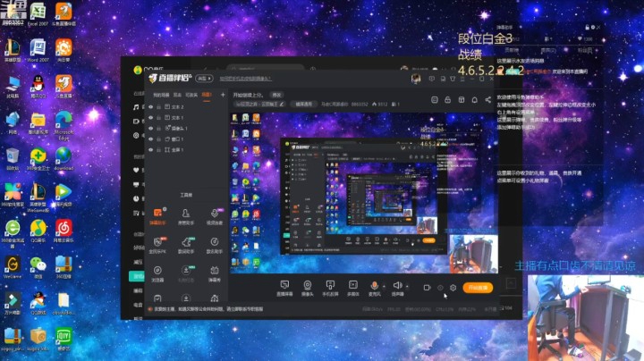Open the 弹幕助手 tool in the toolbox
Screen dimensions: 644x361
157,216
